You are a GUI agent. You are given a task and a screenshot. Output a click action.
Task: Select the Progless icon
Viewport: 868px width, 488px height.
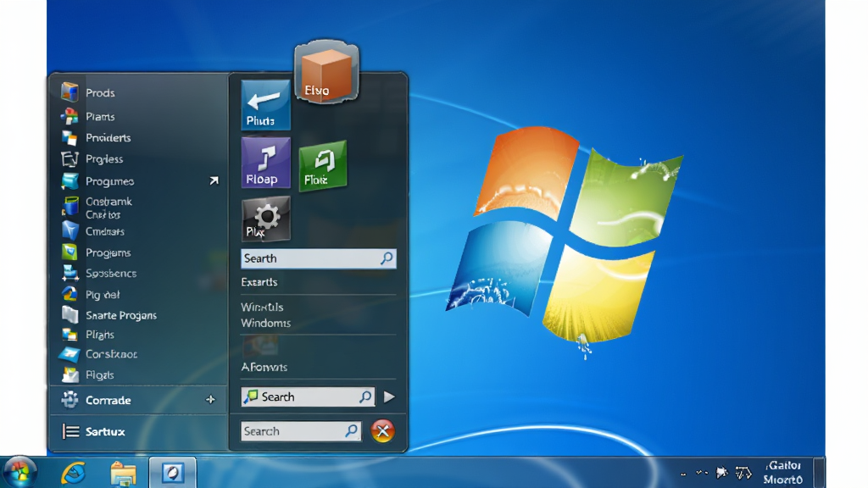click(70, 159)
